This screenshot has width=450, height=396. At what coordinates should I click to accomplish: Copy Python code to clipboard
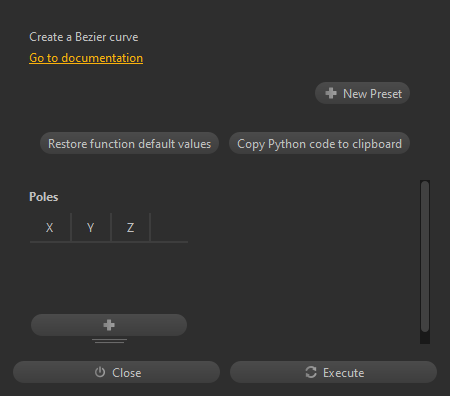[x=319, y=144]
